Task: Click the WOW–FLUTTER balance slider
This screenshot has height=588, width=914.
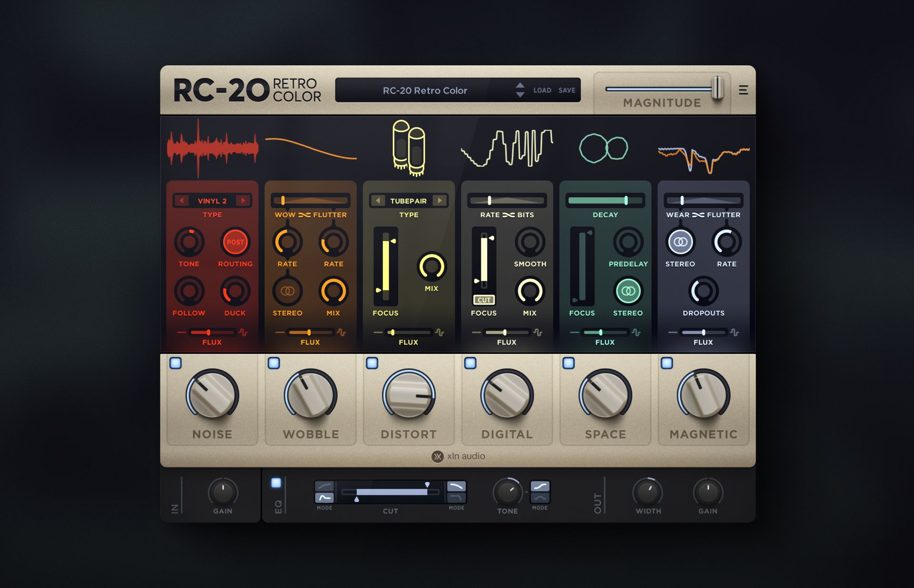Action: point(310,200)
